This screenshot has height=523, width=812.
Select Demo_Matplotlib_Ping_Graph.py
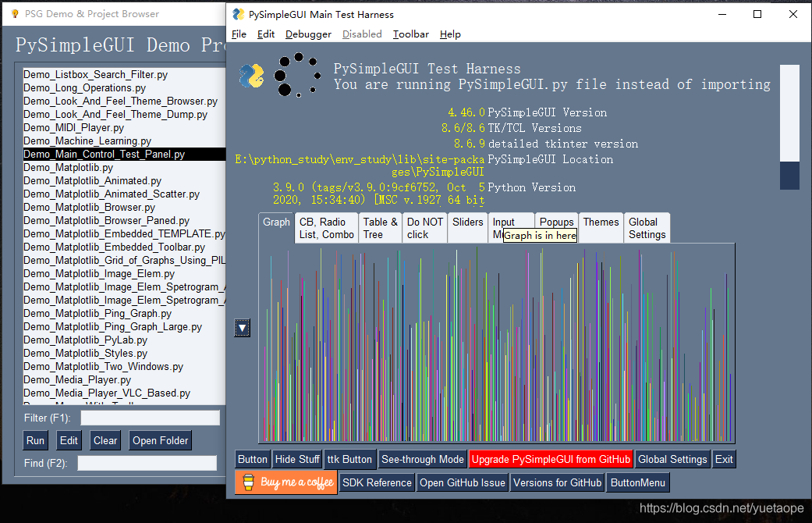pos(124,314)
